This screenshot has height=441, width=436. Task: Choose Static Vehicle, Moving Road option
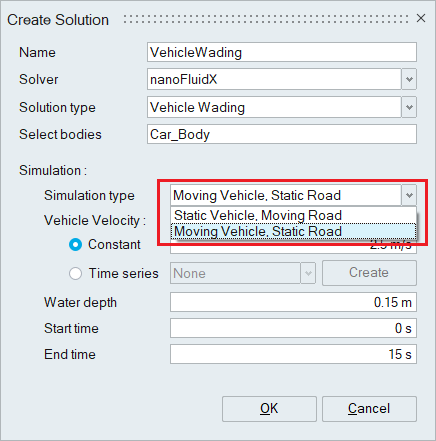(293, 215)
